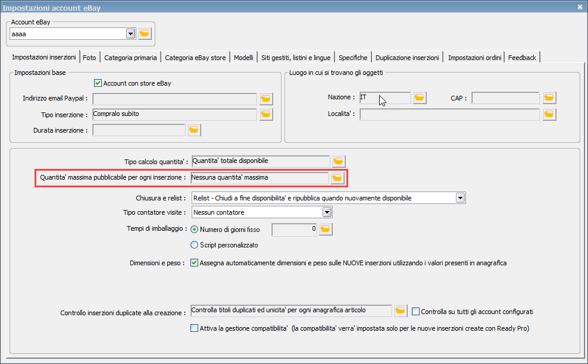Toggle Assegna automaticamente dimensioni e peso checkbox

click(x=194, y=263)
